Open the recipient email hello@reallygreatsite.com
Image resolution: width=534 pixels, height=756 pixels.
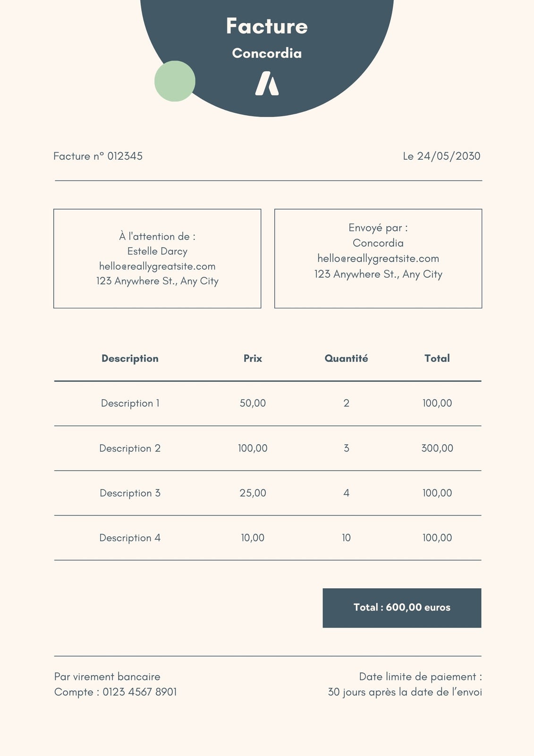[x=157, y=266]
